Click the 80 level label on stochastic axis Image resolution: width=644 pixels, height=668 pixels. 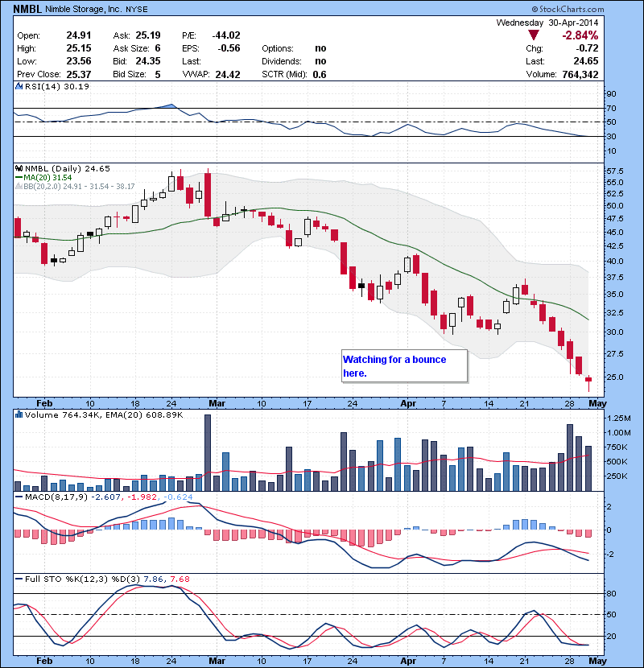tap(612, 593)
